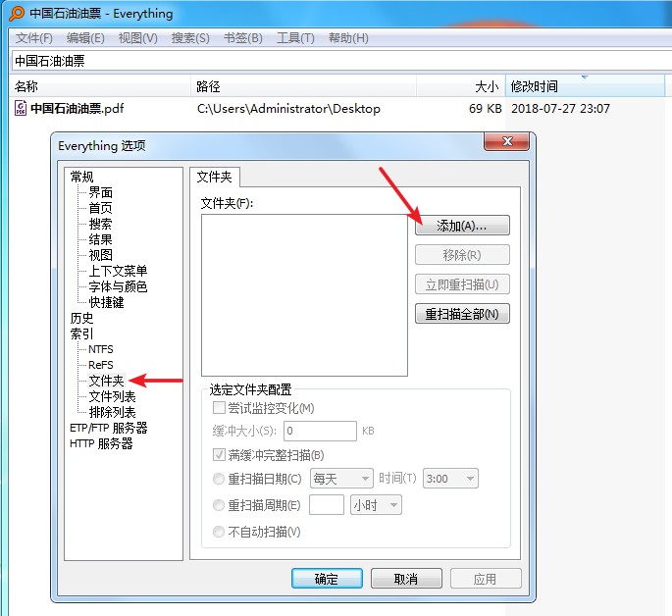This screenshot has height=616, width=672.
Task: Sort results by the 修改时间 column header
Action: pos(535,86)
